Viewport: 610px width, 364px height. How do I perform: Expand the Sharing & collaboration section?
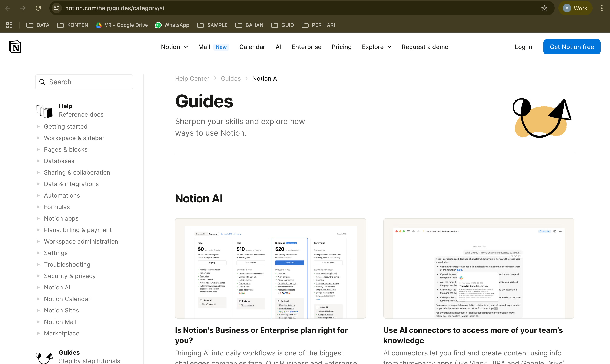[x=38, y=172]
